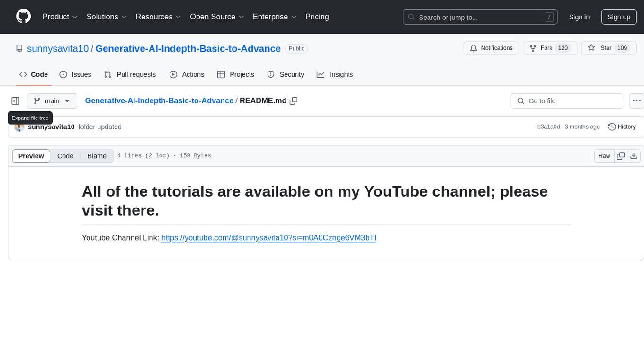
Task: Open the sunnysavita10 user profile link
Action: pos(58,48)
